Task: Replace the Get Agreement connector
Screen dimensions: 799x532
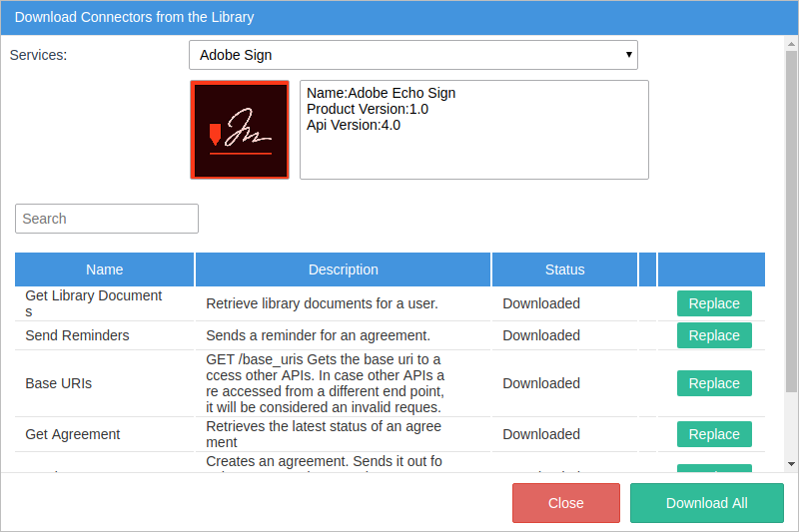Action: [714, 434]
